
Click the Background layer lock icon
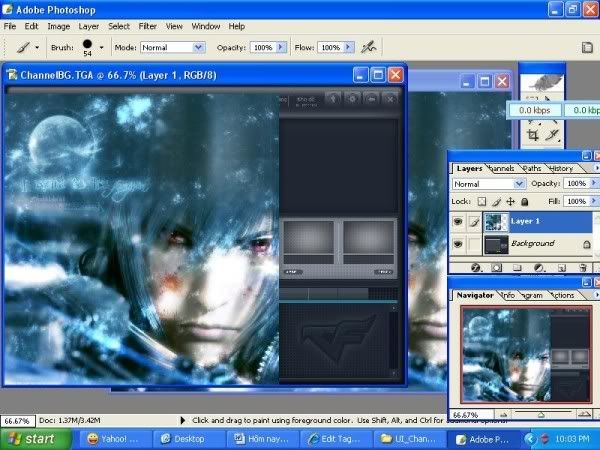point(587,244)
